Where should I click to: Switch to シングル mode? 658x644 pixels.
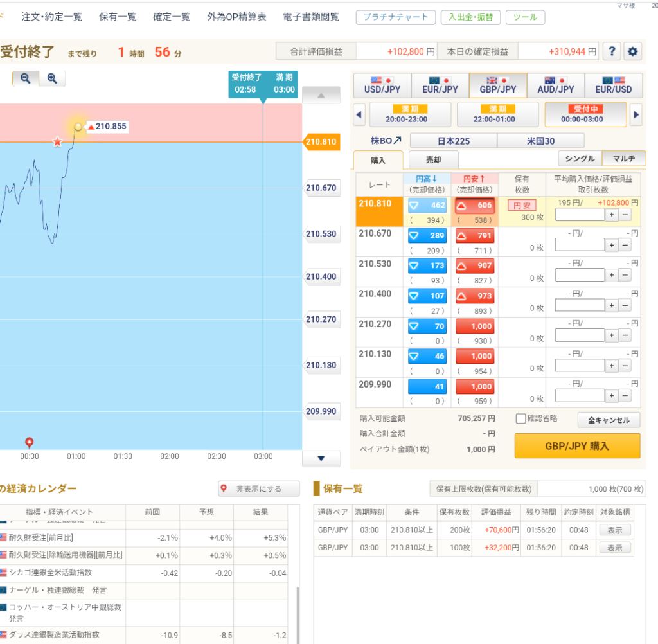580,159
